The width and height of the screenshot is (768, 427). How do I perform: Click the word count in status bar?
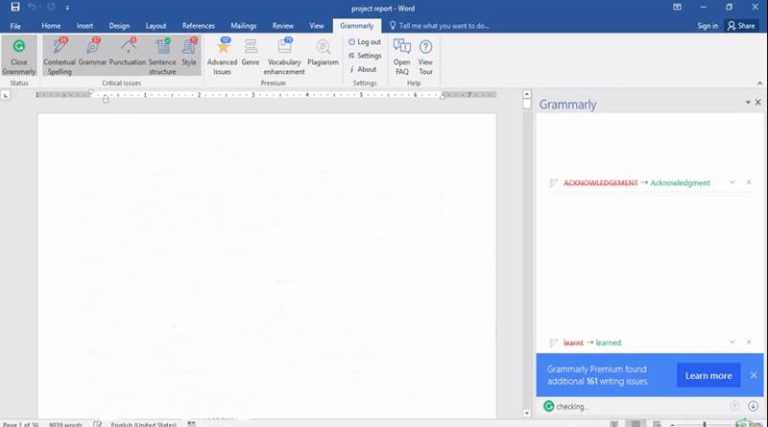coord(65,424)
